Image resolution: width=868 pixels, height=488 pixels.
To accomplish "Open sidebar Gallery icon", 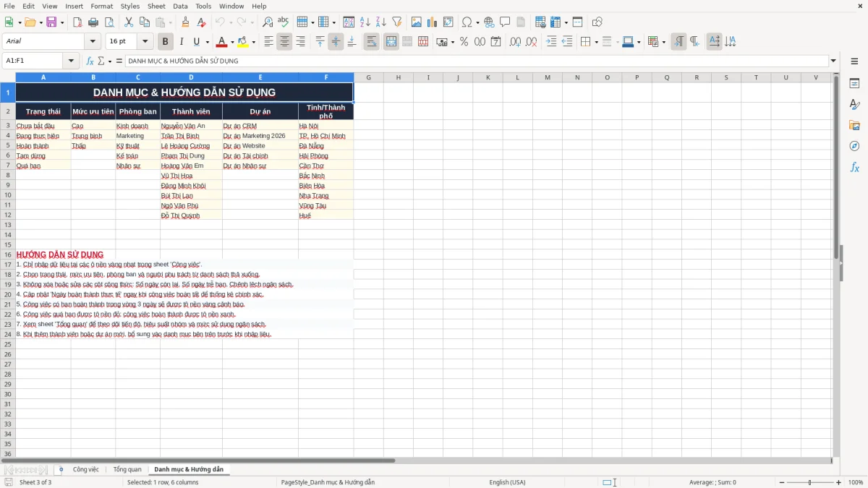I will pyautogui.click(x=854, y=125).
